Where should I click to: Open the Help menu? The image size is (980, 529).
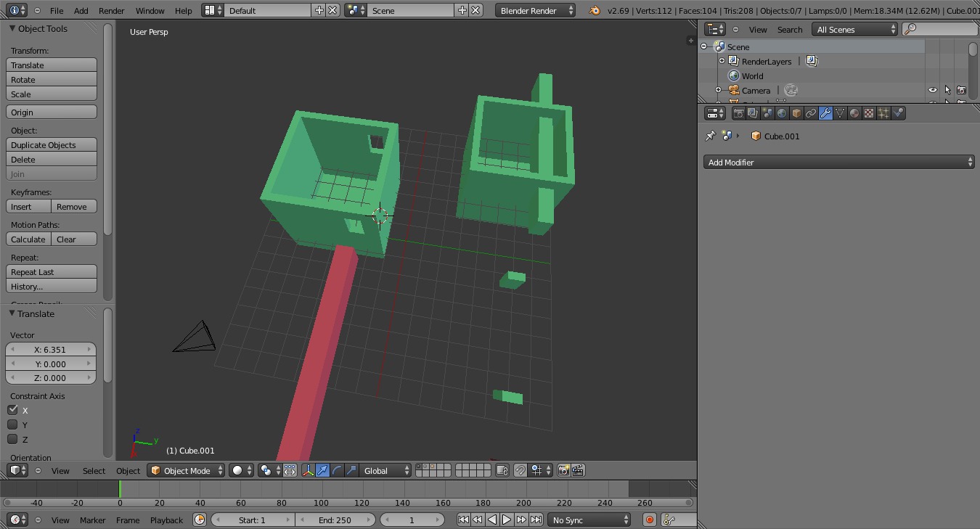coord(184,10)
